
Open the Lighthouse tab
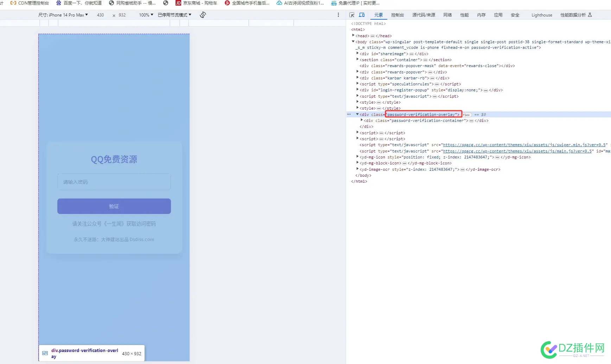click(x=542, y=15)
